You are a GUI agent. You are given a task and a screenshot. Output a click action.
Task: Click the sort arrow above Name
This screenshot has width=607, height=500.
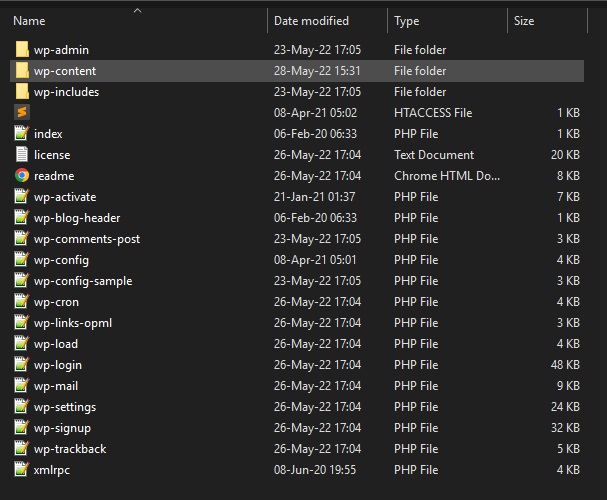137,11
